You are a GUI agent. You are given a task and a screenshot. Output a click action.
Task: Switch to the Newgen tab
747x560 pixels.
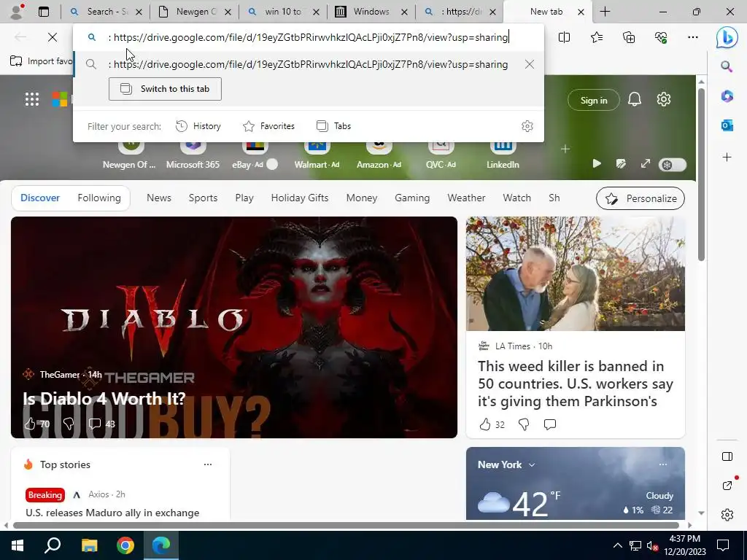pyautogui.click(x=194, y=12)
